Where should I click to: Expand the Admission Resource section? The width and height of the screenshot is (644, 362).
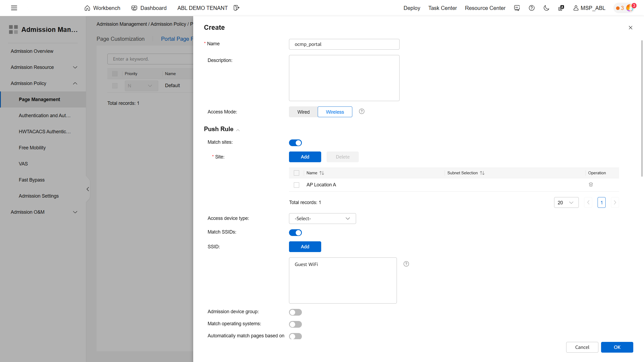coord(43,67)
